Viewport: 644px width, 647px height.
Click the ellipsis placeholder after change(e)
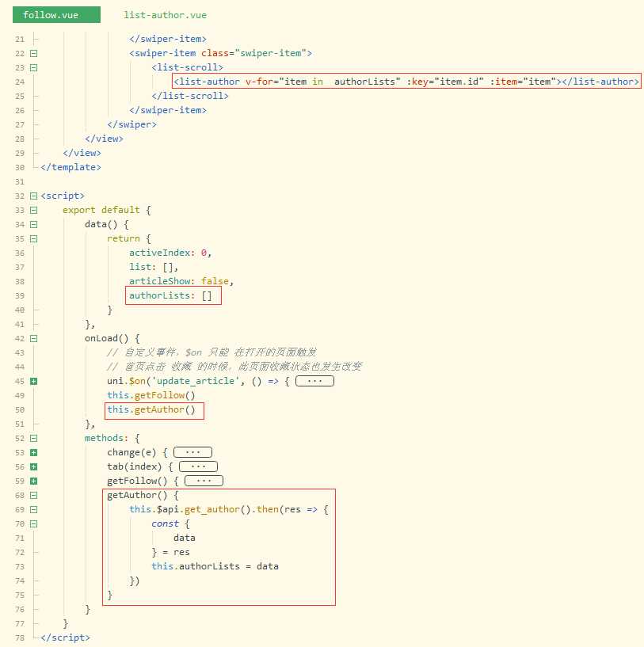coord(192,452)
